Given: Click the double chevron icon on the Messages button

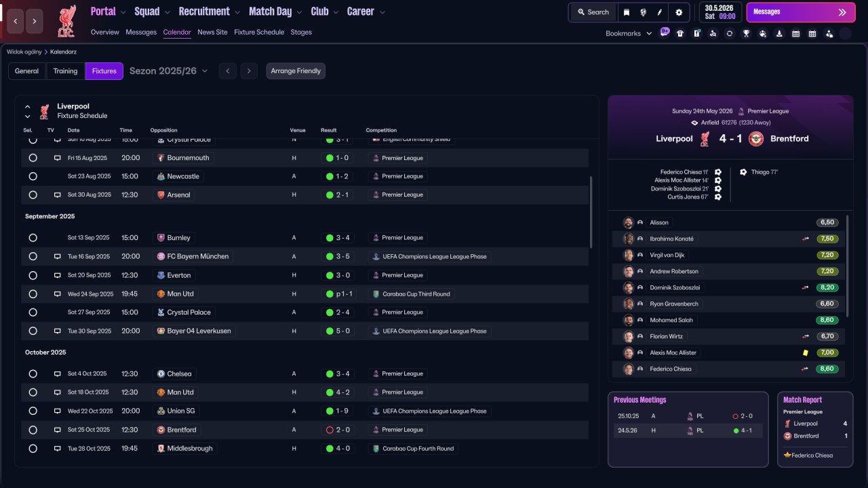Looking at the screenshot, I should (842, 12).
